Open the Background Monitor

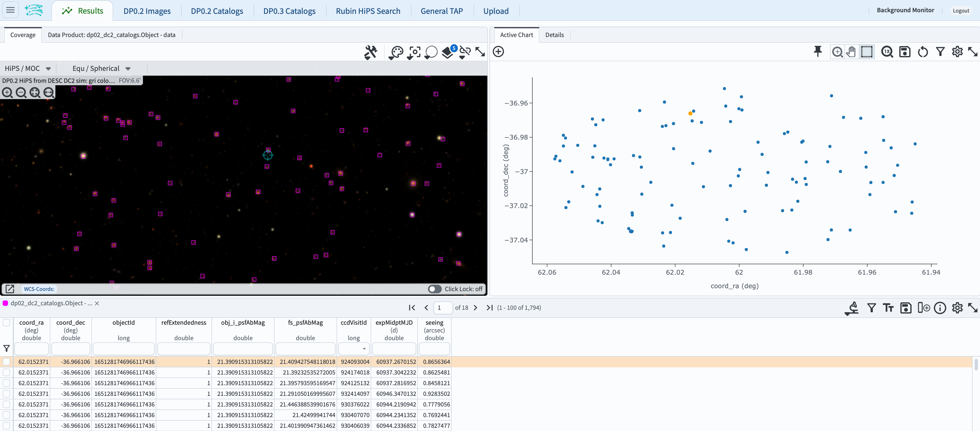(905, 10)
